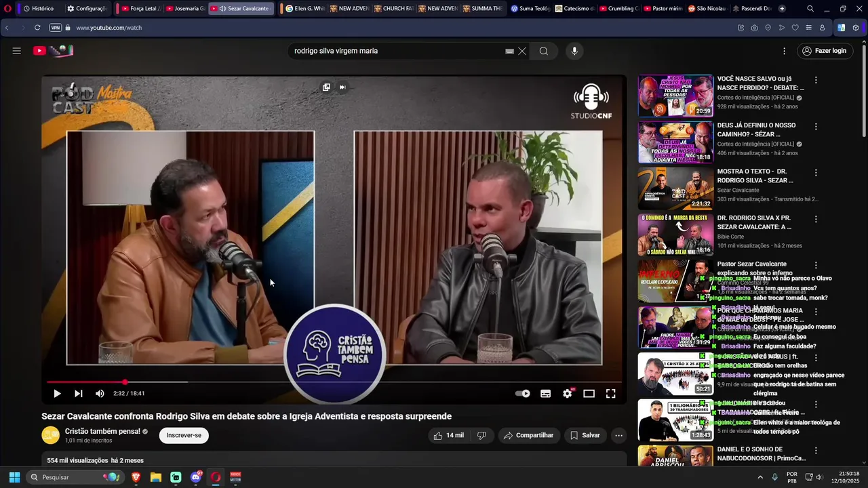Viewport: 868px width, 488px height.
Task: Clear the search box with the X icon
Action: pos(522,51)
